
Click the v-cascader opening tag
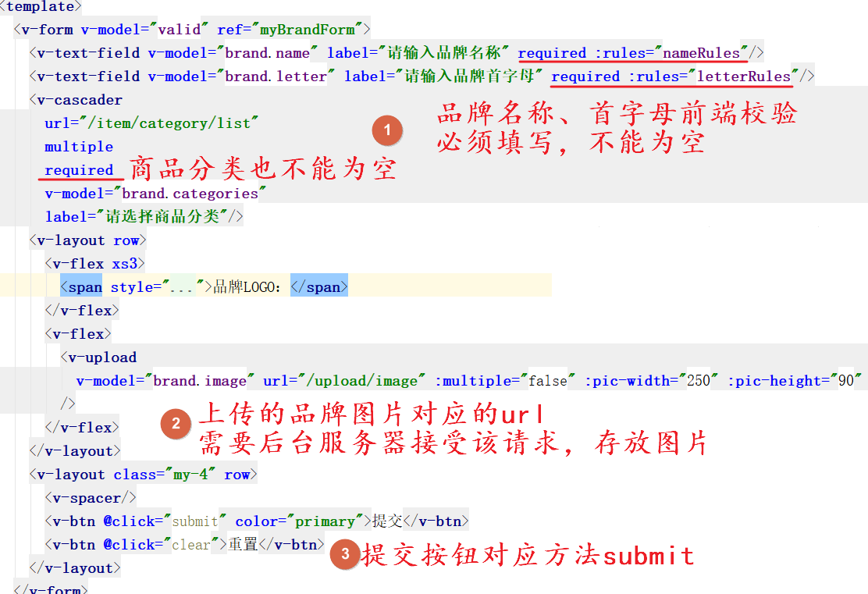tap(76, 100)
